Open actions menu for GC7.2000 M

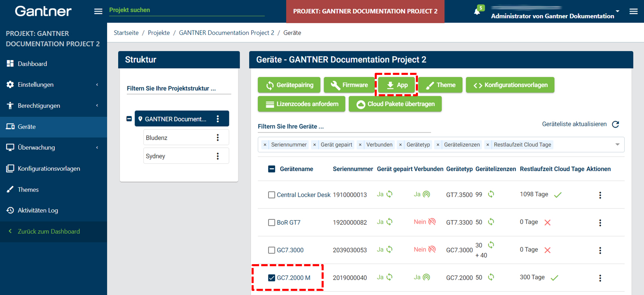click(600, 278)
